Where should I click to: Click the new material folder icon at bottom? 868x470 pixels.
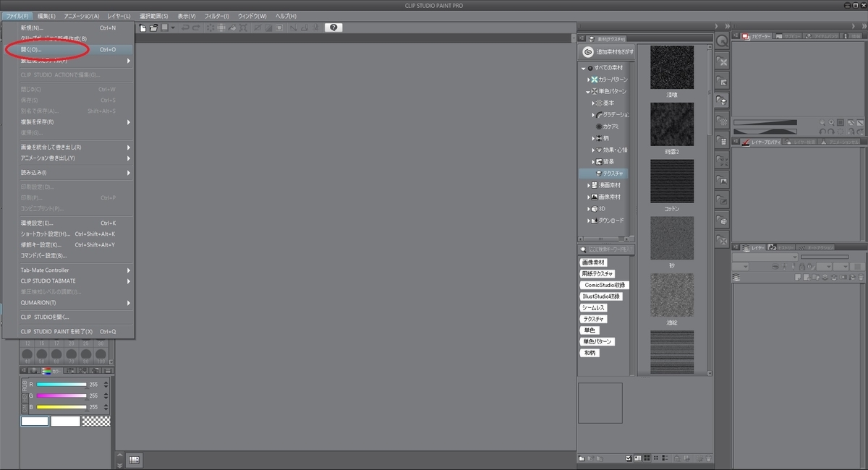(582, 458)
